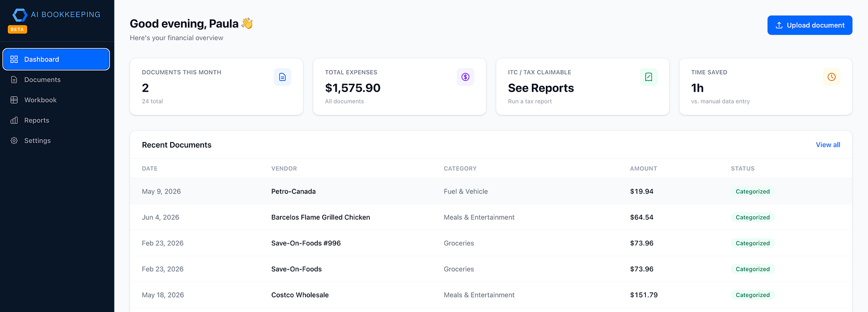Image resolution: width=868 pixels, height=312 pixels.
Task: Open the Reports section
Action: click(x=56, y=120)
